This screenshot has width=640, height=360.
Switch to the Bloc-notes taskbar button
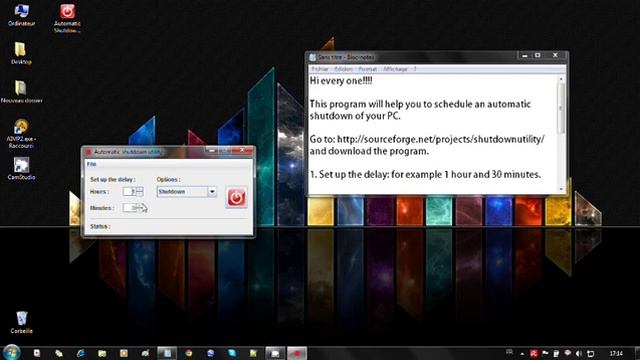(167, 353)
